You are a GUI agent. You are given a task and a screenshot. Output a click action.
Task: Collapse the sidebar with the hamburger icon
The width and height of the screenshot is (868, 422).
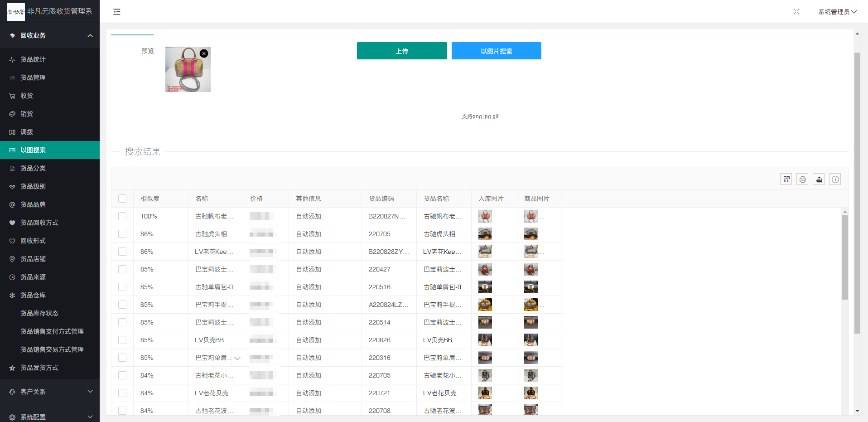click(117, 12)
